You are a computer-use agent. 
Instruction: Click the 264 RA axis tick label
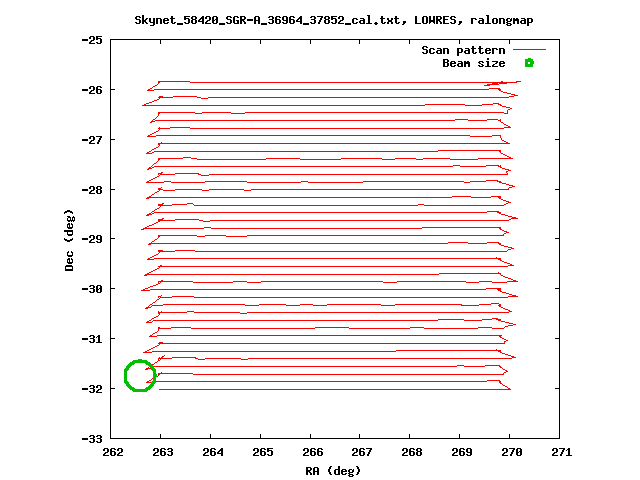[213, 452]
